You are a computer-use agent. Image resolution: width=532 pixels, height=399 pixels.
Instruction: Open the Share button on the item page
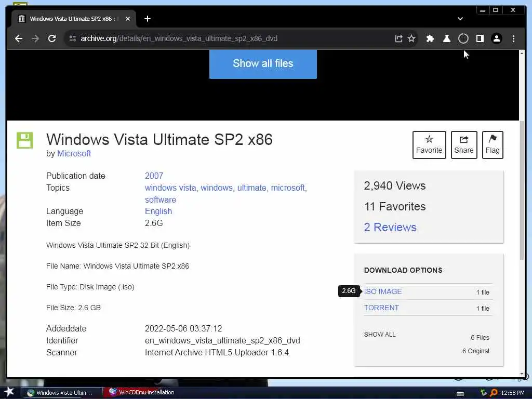(x=464, y=144)
